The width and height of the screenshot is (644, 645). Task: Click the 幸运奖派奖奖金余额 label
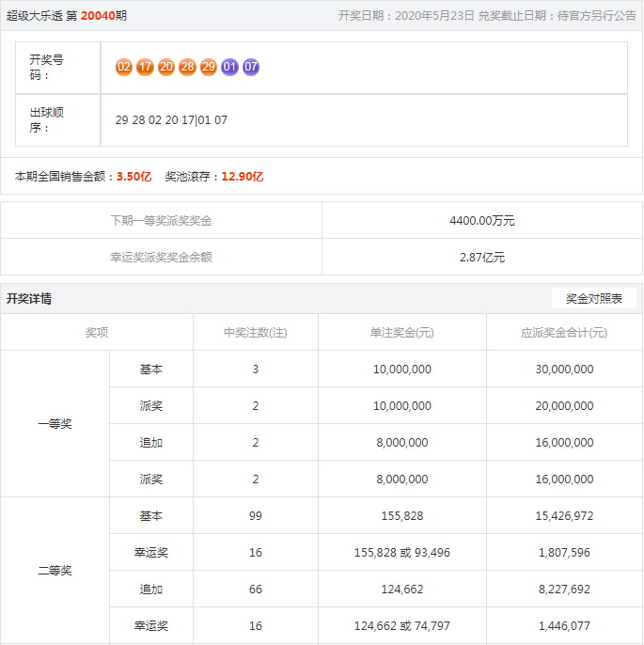click(x=161, y=257)
